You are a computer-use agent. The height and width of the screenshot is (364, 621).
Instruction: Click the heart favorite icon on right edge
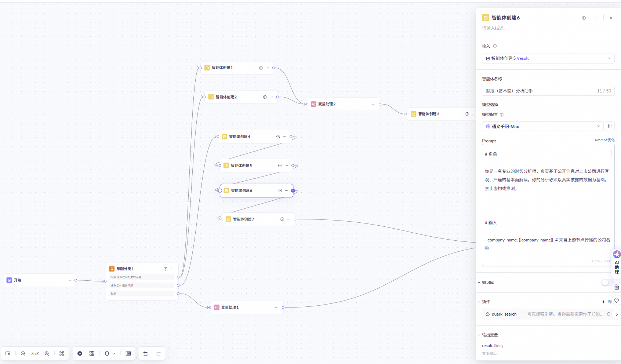coord(617,301)
